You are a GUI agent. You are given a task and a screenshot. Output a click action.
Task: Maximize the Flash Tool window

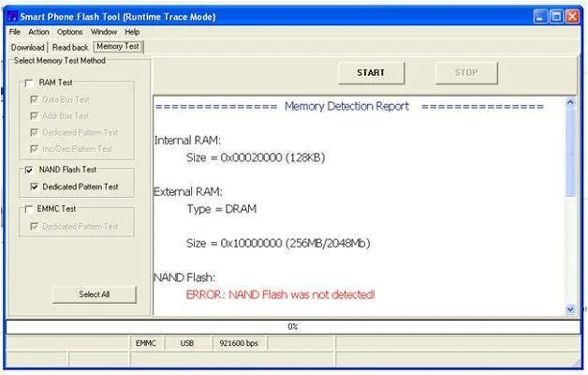[556, 17]
